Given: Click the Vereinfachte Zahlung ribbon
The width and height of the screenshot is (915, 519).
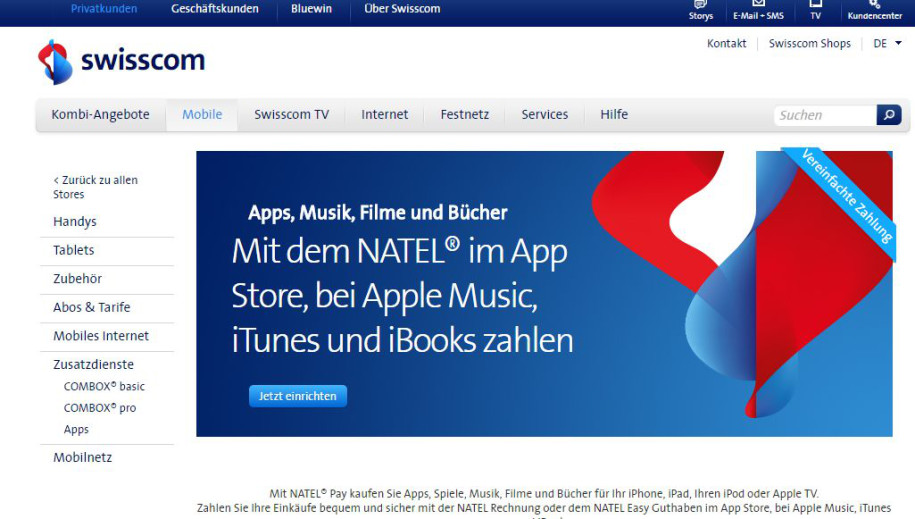Looking at the screenshot, I should 846,196.
